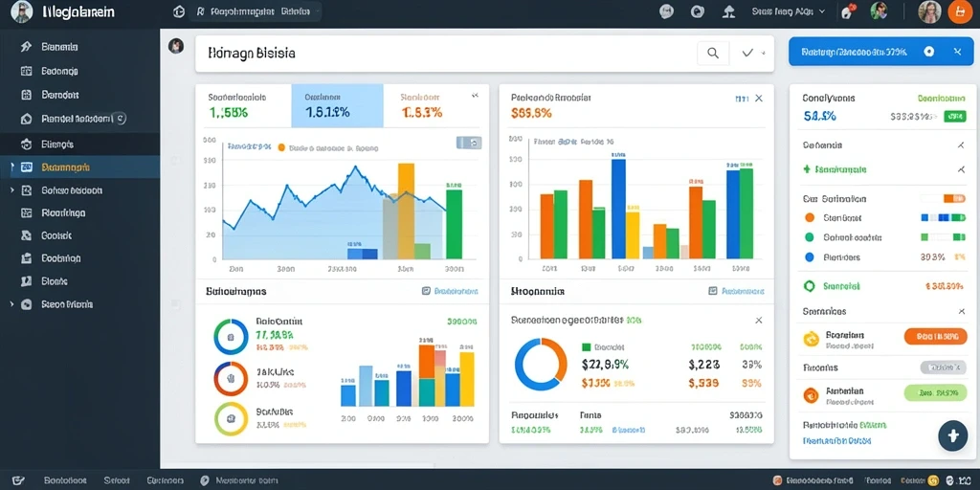Click the light green pill button in right panel
980x490 pixels.
click(x=936, y=392)
